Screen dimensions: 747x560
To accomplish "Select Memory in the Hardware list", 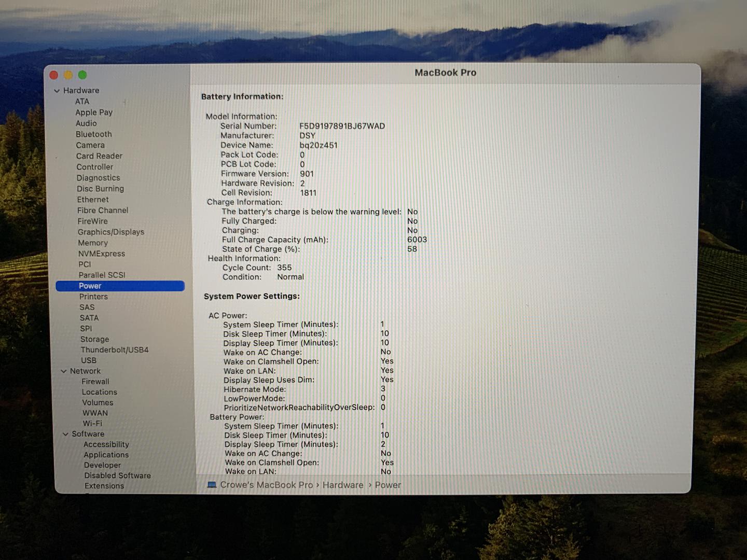I will tap(93, 243).
